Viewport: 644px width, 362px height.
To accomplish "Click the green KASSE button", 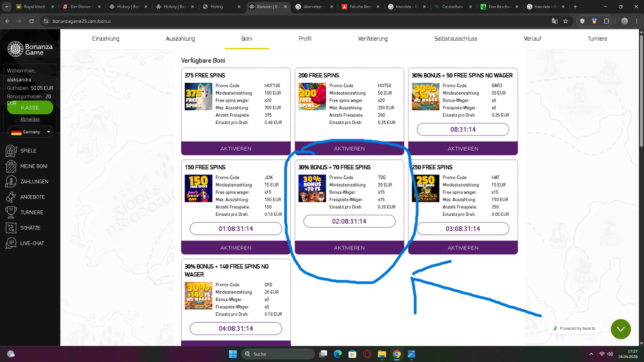I will click(30, 108).
